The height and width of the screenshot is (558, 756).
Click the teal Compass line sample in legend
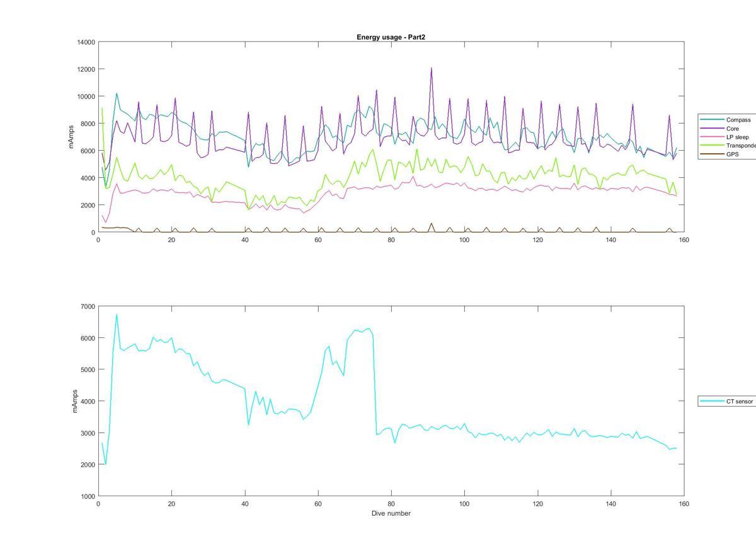click(x=712, y=120)
